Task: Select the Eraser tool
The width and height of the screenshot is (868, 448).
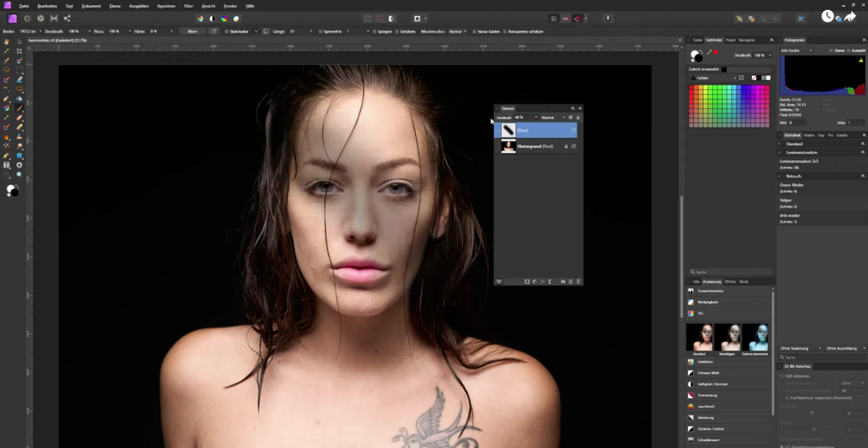Action: coord(20,126)
